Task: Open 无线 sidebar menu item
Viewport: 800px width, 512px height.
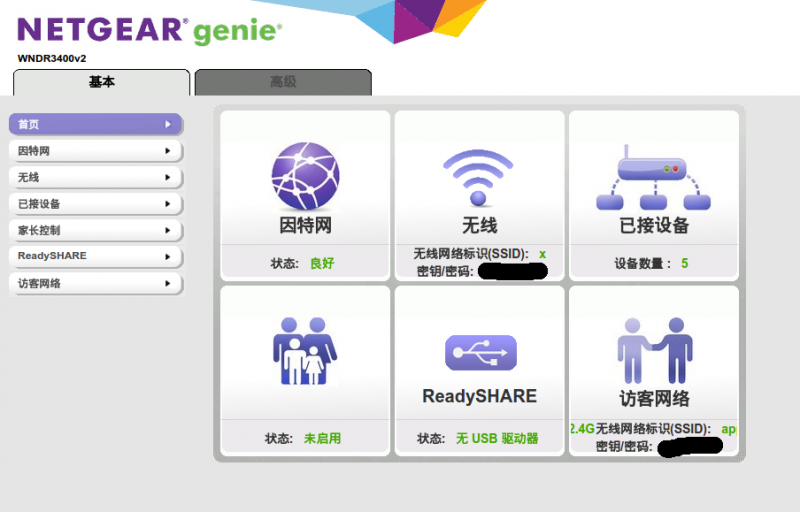Action: [95, 177]
